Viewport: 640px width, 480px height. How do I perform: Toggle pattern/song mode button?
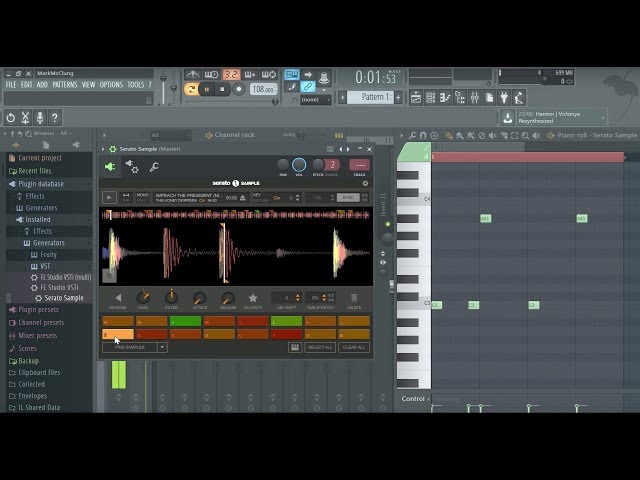(191, 89)
